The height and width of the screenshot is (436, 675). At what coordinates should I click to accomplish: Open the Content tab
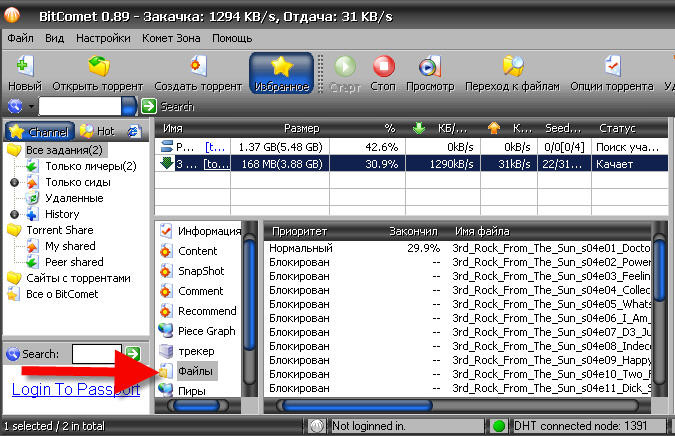(x=200, y=251)
